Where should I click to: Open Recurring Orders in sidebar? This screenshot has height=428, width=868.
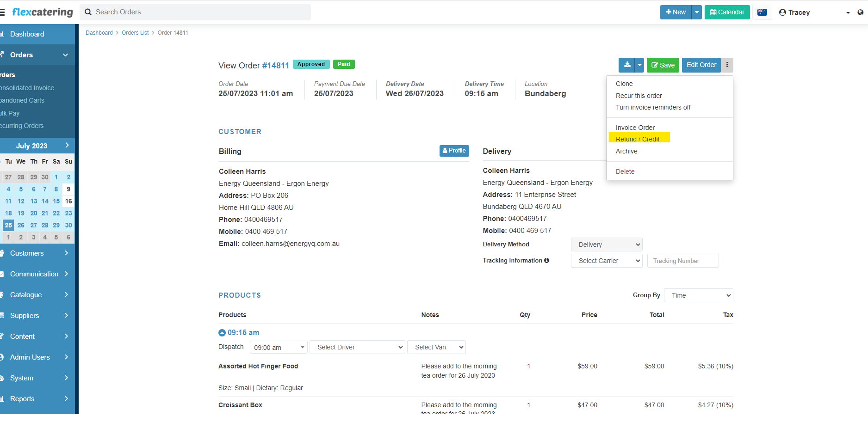(x=22, y=126)
